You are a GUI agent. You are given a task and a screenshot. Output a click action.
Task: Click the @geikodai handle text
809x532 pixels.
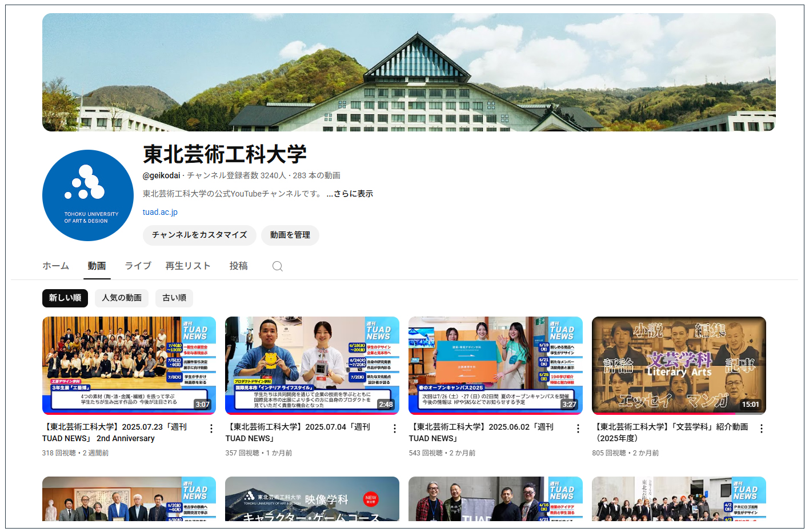(x=161, y=175)
